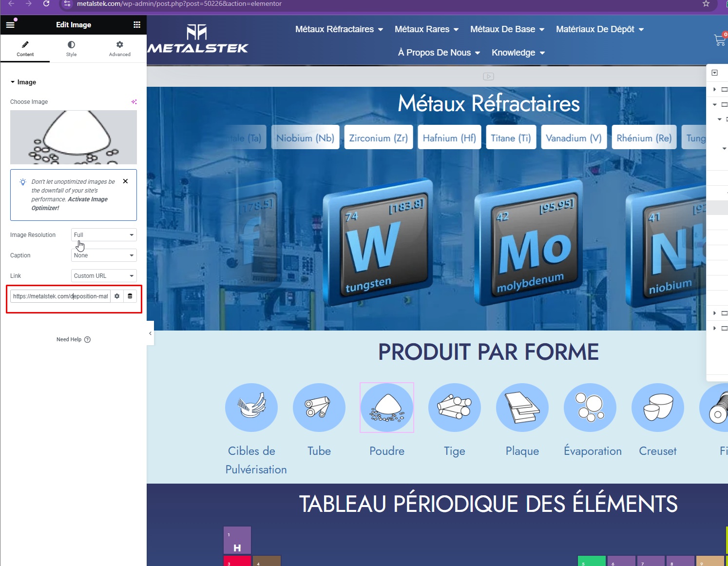
Task: Open the Elementor hamburger menu
Action: pyautogui.click(x=10, y=24)
